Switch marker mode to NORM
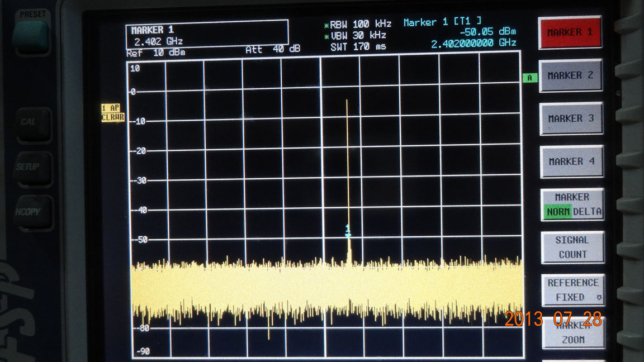Screen dimensions: 644x362 [x=558, y=212]
